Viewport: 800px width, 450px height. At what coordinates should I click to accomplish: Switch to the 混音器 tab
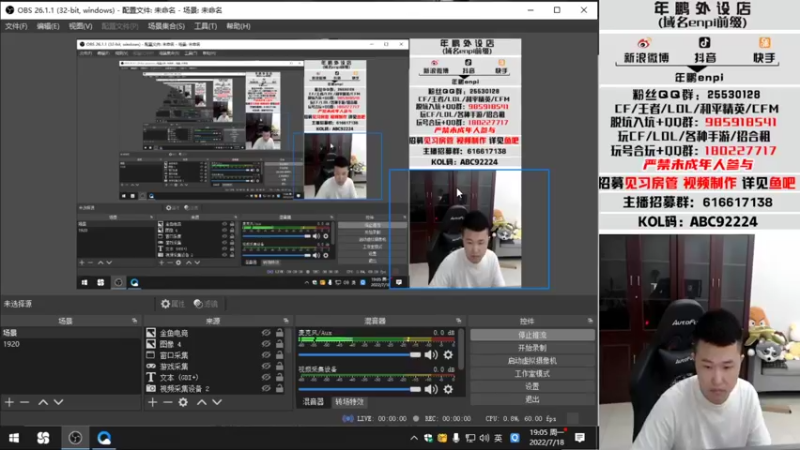point(313,402)
